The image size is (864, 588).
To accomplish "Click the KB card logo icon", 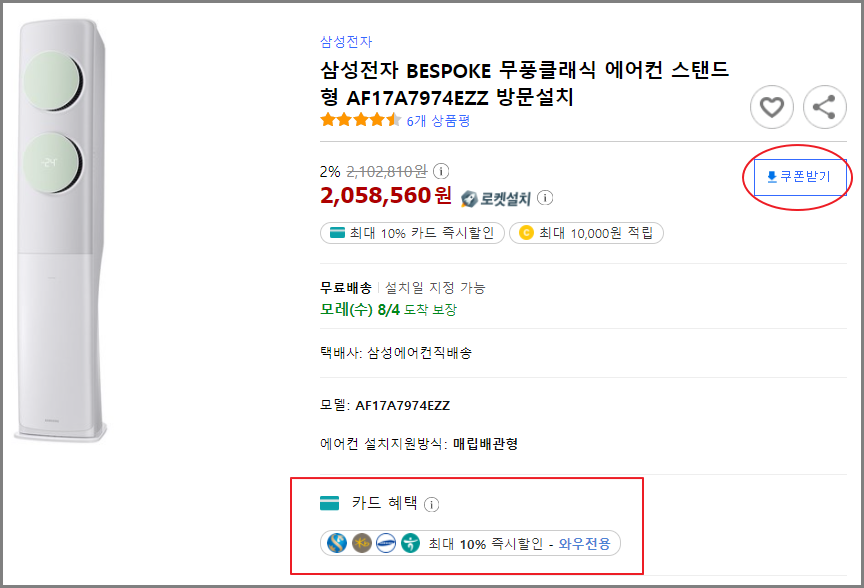I will coord(361,543).
